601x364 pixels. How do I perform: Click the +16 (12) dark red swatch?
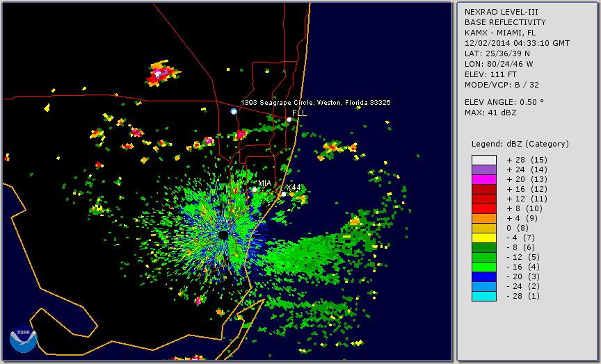(x=484, y=190)
